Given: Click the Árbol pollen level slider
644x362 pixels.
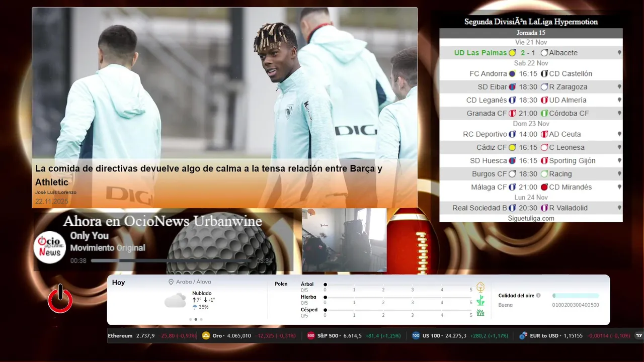Looking at the screenshot, I should coord(398,285).
